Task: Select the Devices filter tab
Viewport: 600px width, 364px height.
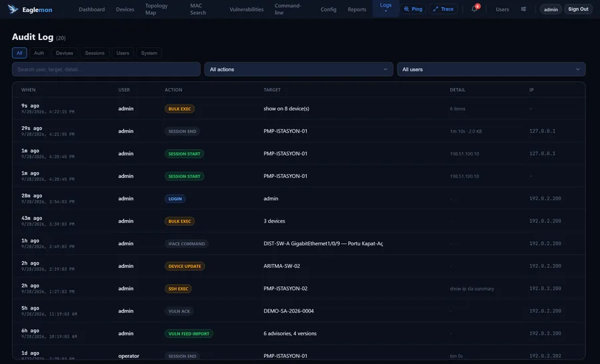Action: click(x=64, y=53)
